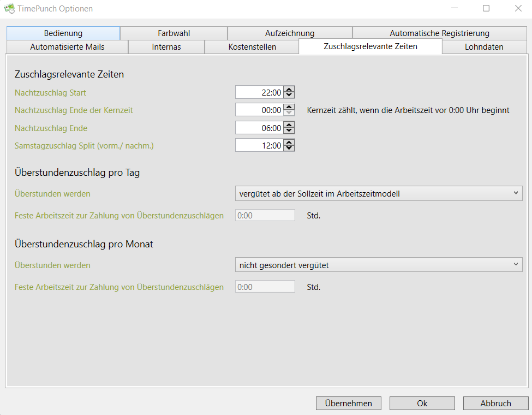Show the Lohndaten tab

pos(484,47)
